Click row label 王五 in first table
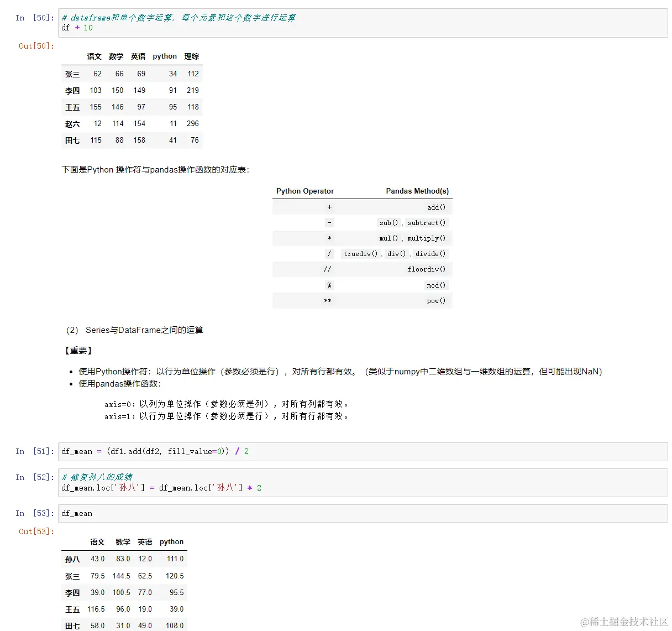This screenshot has width=672, height=631. click(72, 107)
